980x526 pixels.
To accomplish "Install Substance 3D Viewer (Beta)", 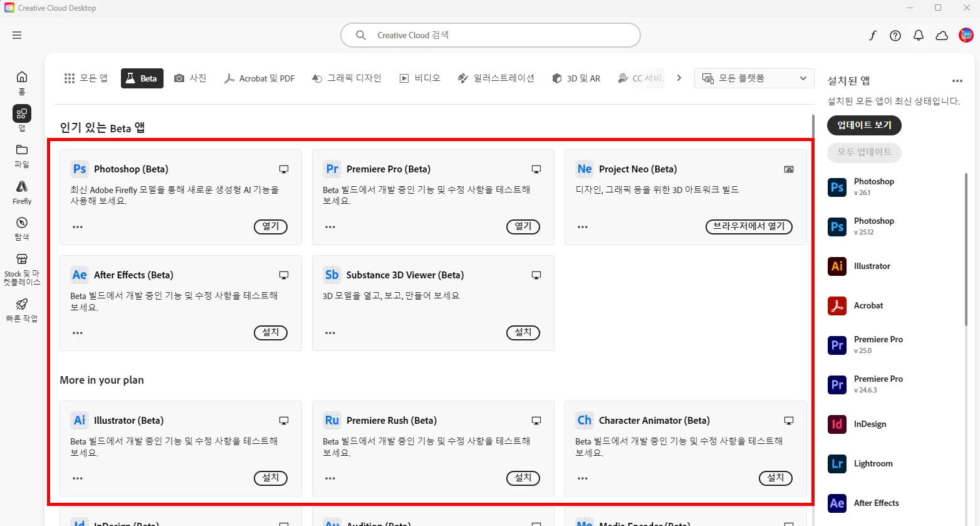I will [x=523, y=332].
